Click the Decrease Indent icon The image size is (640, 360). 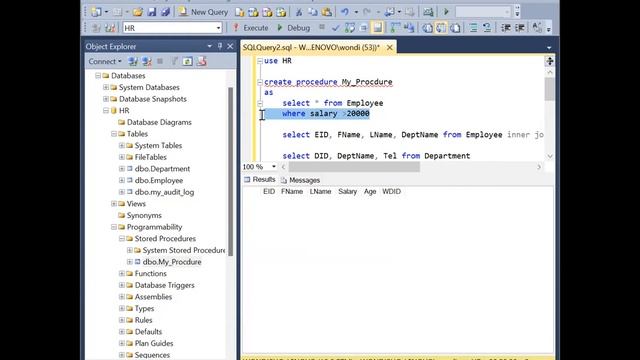tap(506, 28)
